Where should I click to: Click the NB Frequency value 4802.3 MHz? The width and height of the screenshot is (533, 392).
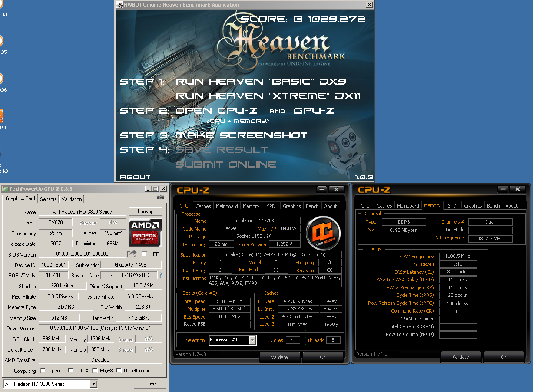click(490, 238)
